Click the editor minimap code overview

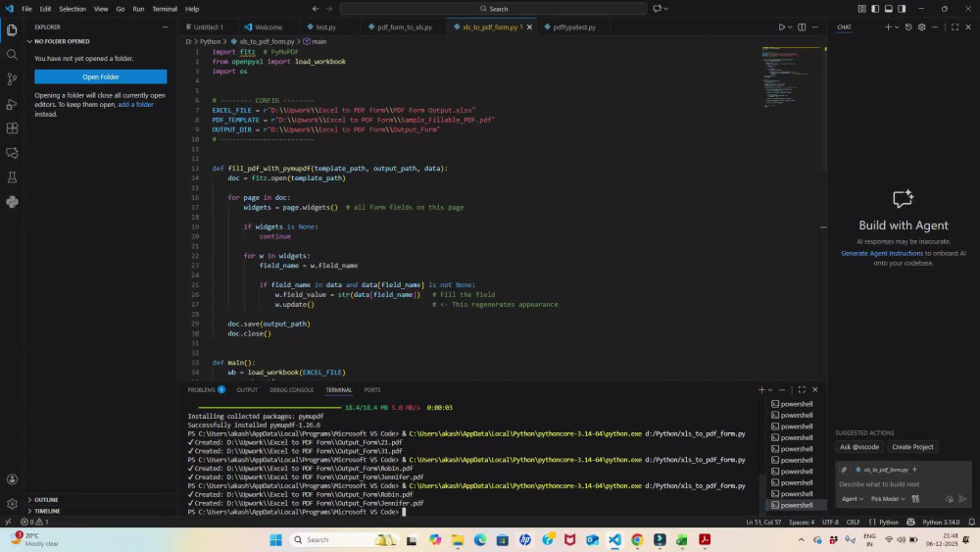[790, 78]
